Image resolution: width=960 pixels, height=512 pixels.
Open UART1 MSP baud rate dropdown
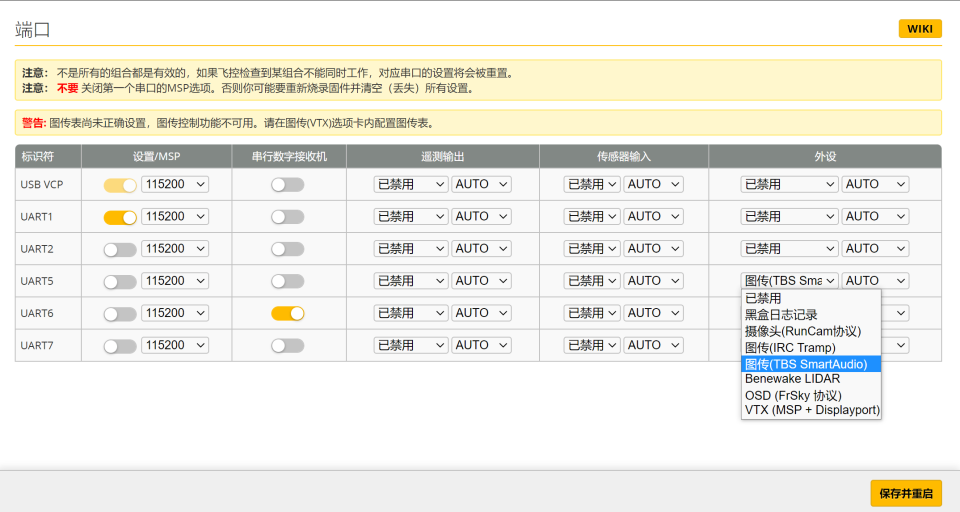[175, 217]
